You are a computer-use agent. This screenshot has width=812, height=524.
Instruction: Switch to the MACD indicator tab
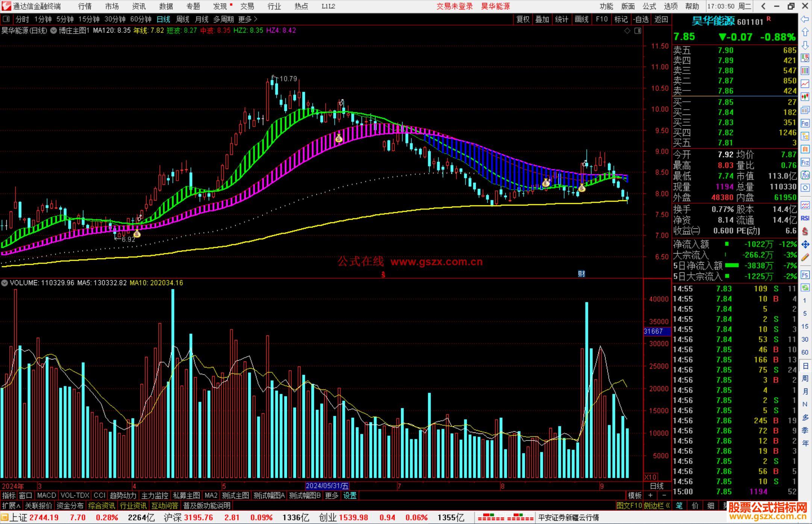pyautogui.click(x=46, y=495)
